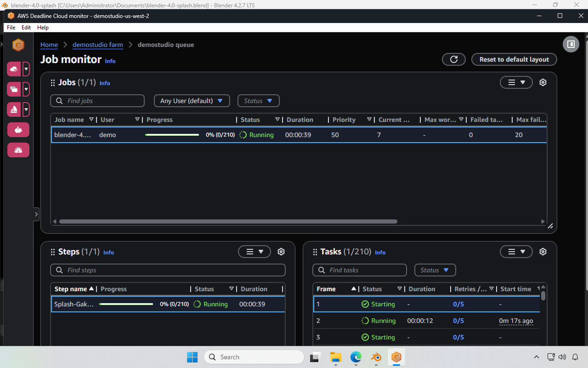The image size is (588, 368).
Task: Open the sailboat farm icon in sidebar
Action: 14,109
